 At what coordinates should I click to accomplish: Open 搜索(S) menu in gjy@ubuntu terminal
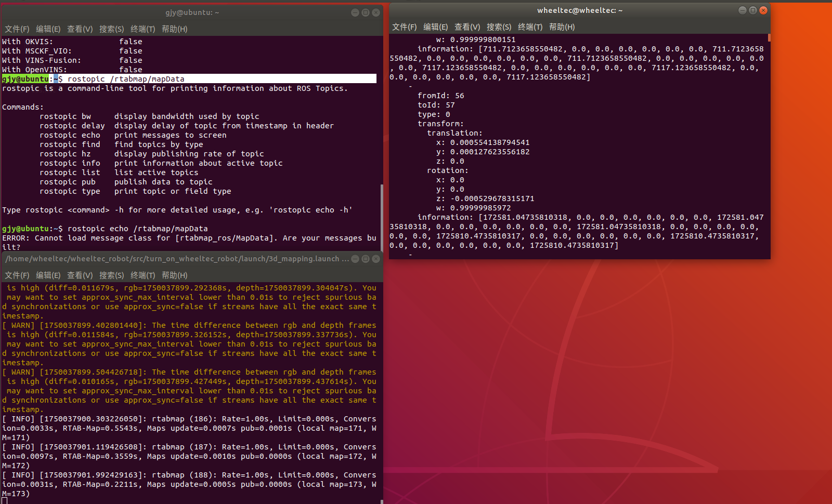(111, 29)
